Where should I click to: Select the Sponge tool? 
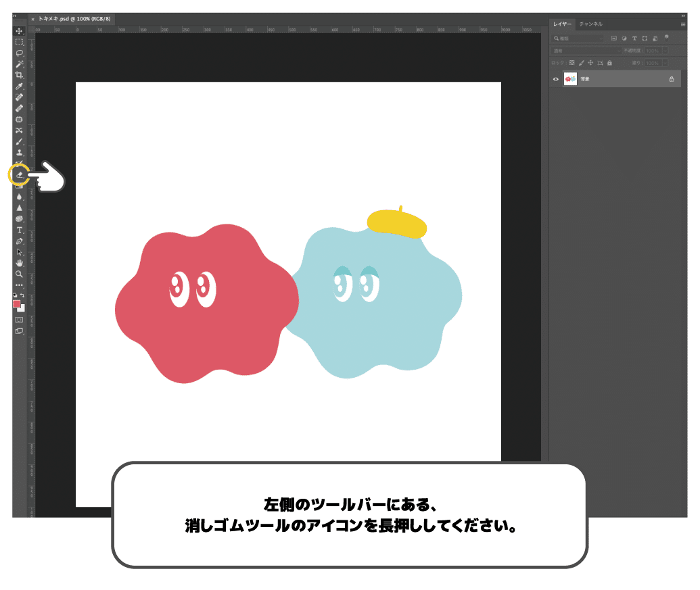19,219
